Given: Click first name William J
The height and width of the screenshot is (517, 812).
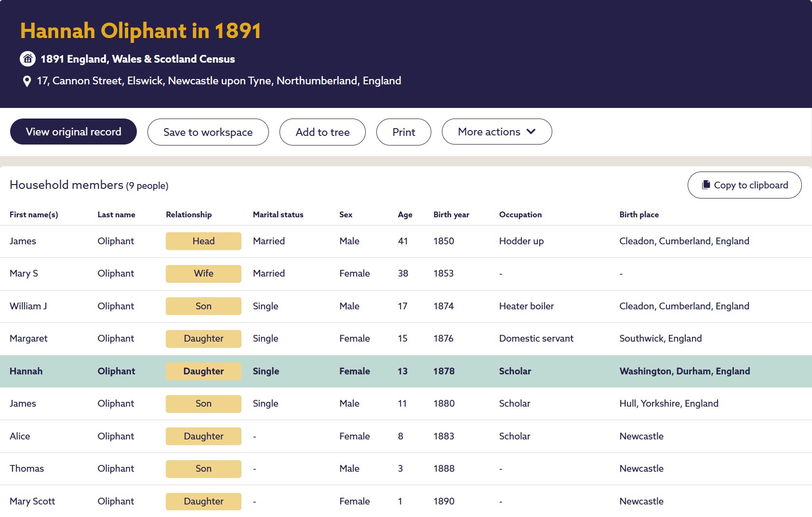Looking at the screenshot, I should pos(28,306).
